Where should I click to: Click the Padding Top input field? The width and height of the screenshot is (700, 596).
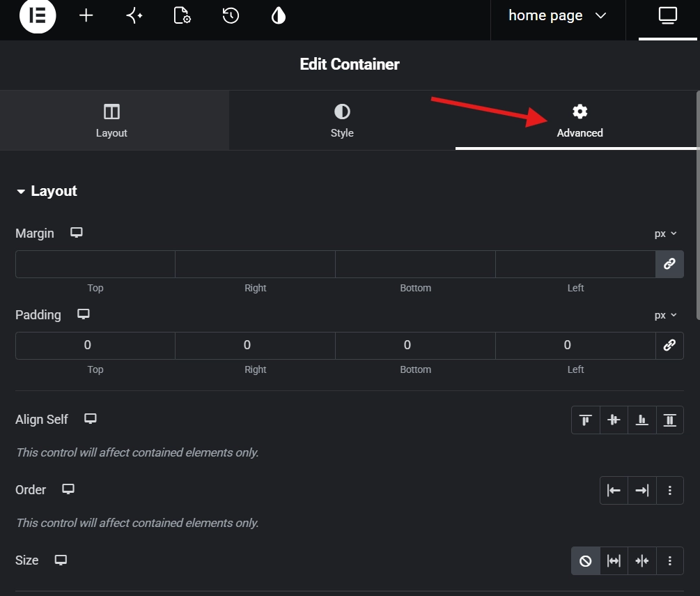pyautogui.click(x=95, y=345)
